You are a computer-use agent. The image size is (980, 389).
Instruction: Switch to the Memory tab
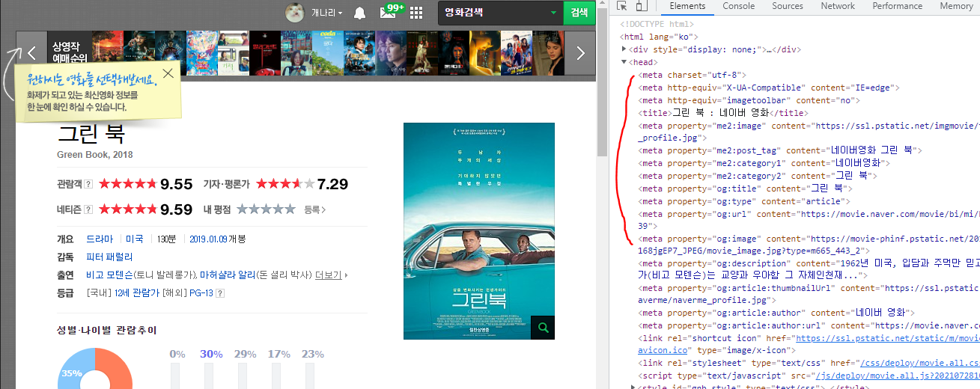(956, 6)
